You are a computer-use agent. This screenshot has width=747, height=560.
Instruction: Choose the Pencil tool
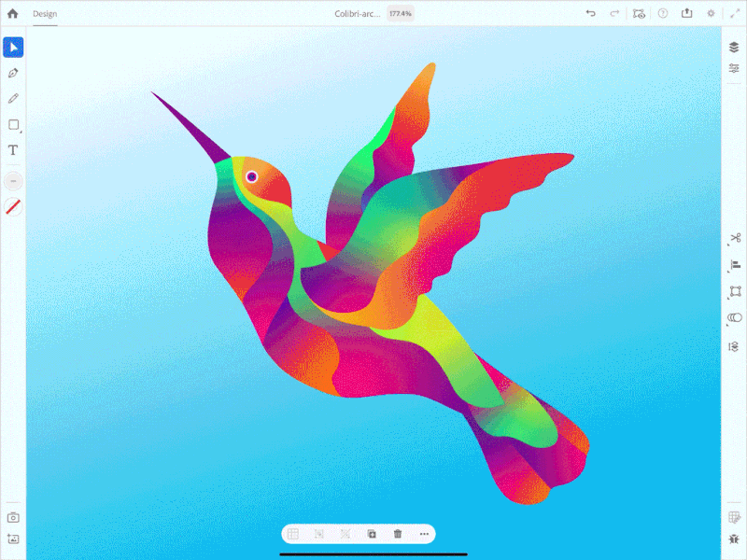point(13,97)
